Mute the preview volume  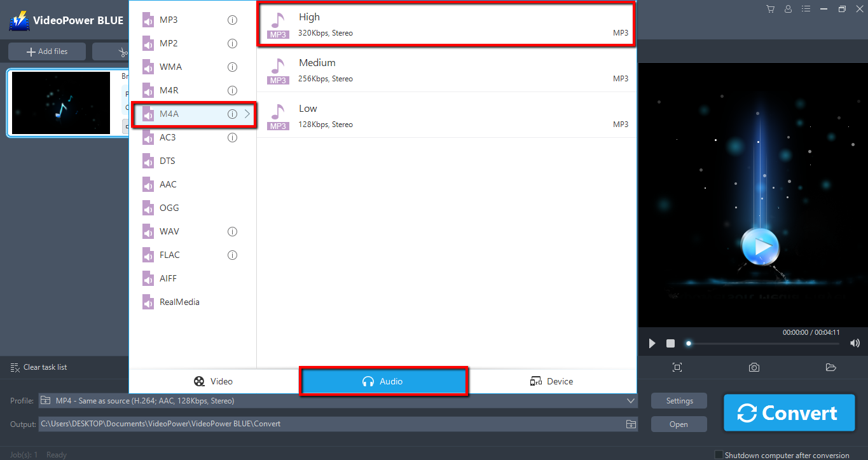click(x=855, y=343)
